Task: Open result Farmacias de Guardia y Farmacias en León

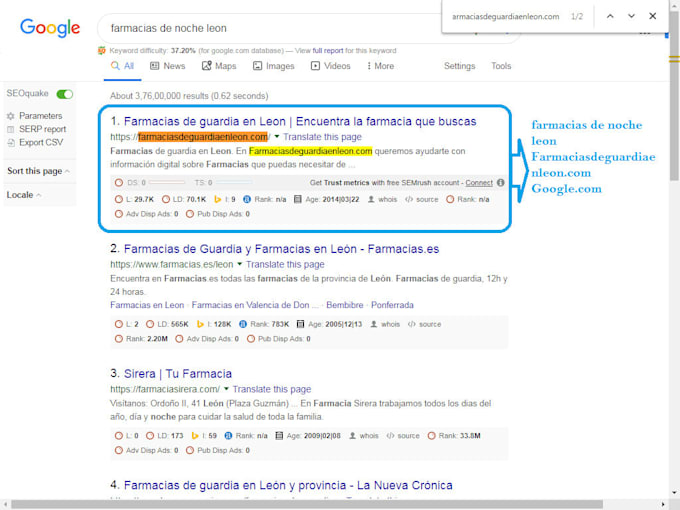Action: tap(281, 249)
